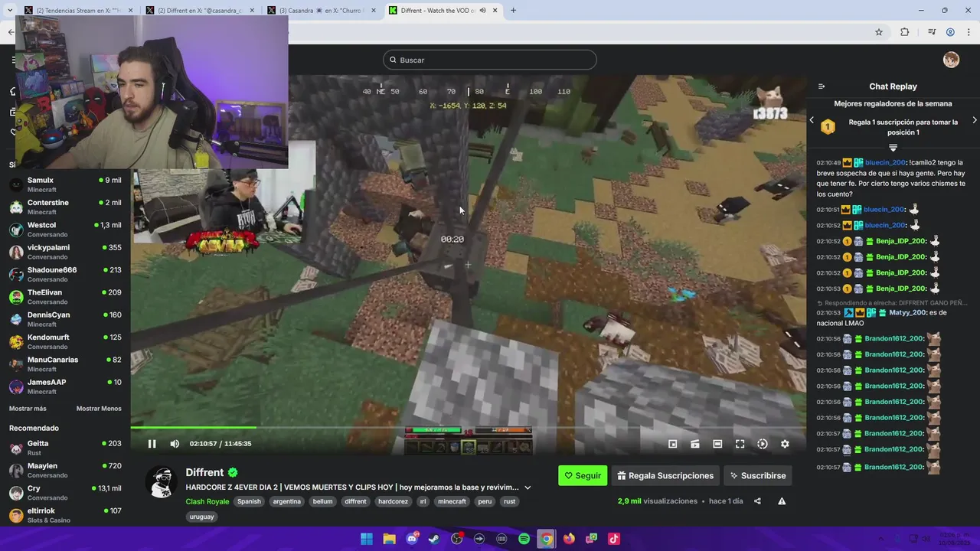Enter fullscreen on the video player
The width and height of the screenshot is (980, 551).
pos(740,444)
